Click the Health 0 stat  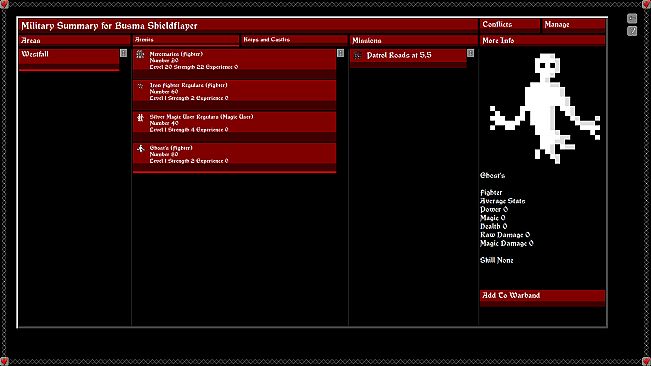click(493, 227)
